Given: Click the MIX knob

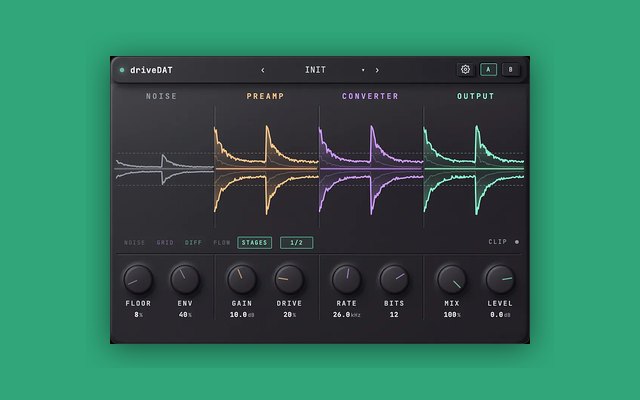Looking at the screenshot, I should pos(452,280).
